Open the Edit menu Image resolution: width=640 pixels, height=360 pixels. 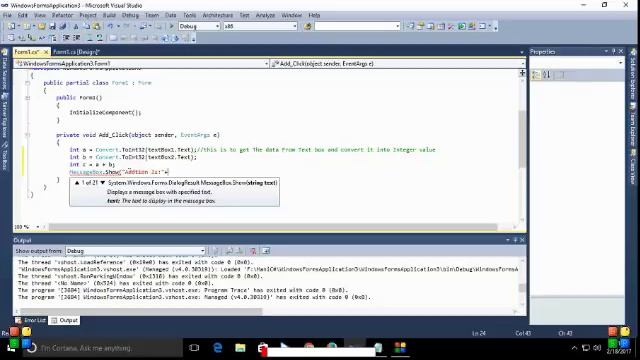coord(22,15)
